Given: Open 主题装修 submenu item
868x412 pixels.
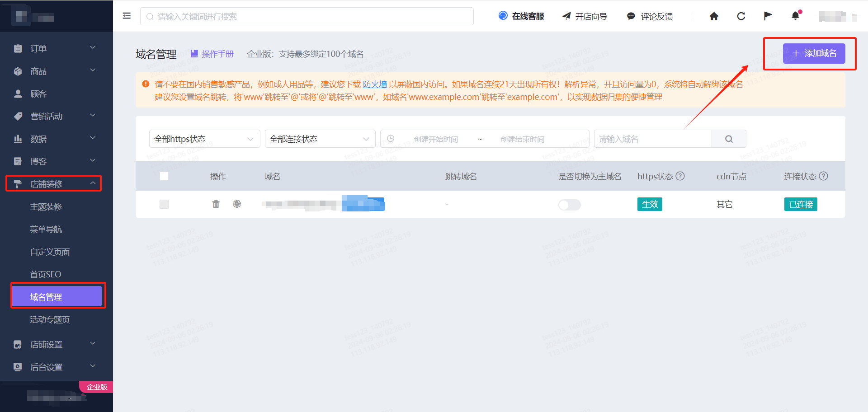Looking at the screenshot, I should coord(46,206).
